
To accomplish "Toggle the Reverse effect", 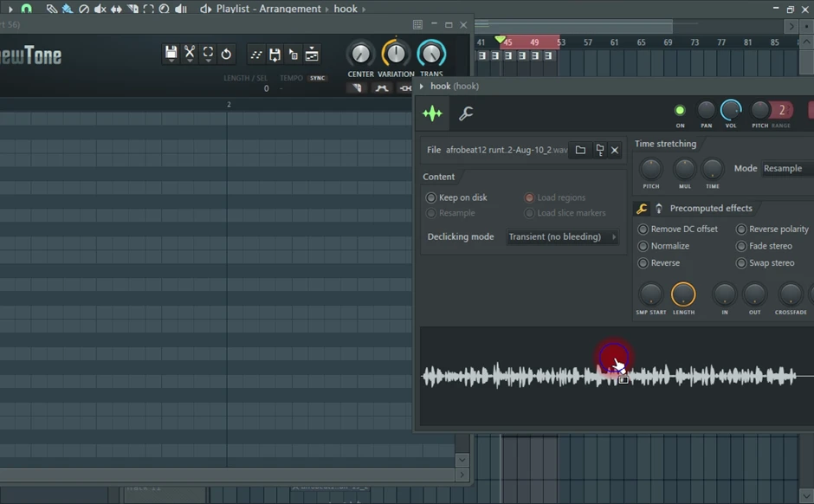I will (643, 263).
